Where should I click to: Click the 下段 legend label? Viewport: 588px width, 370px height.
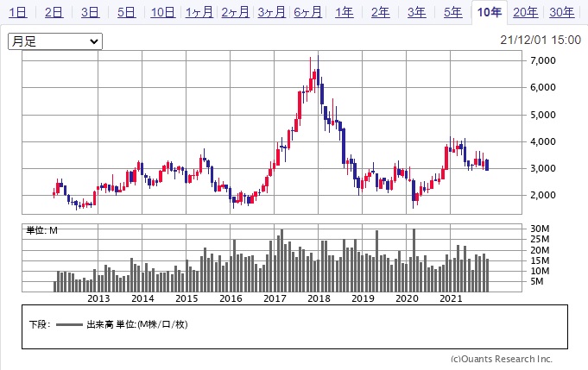click(40, 324)
